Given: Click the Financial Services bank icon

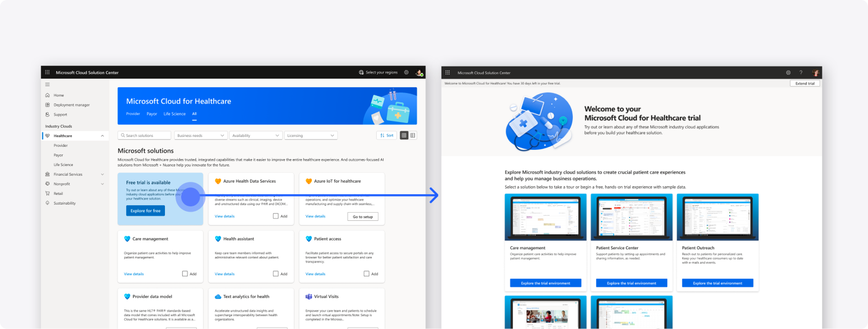Looking at the screenshot, I should point(47,174).
